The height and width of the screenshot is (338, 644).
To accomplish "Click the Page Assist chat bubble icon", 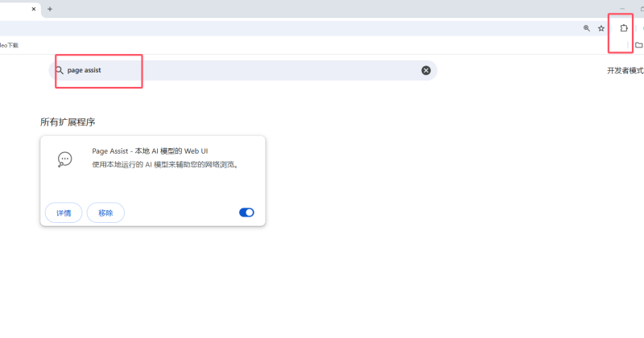I will (65, 159).
